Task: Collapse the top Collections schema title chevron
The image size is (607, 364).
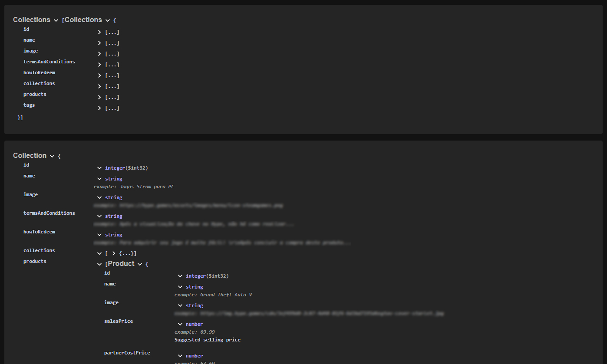Action: (x=56, y=20)
